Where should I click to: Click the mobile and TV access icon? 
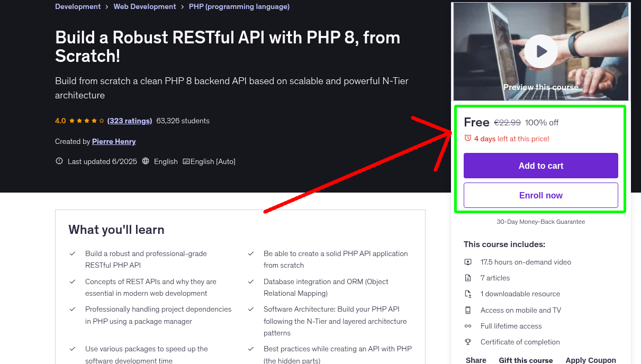468,310
